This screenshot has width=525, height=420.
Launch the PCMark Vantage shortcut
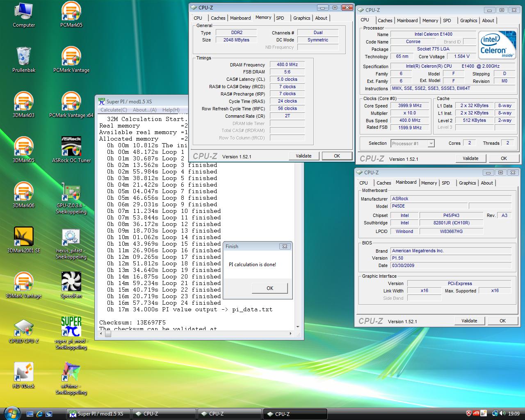pyautogui.click(x=71, y=60)
